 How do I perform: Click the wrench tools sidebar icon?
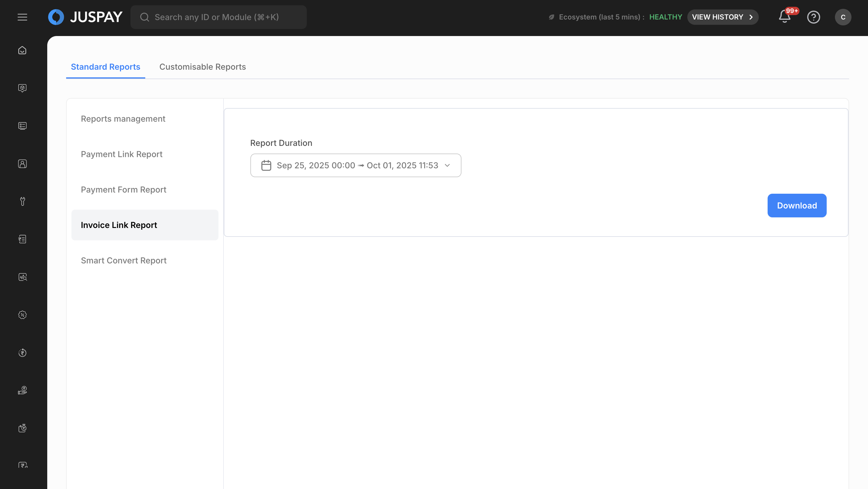point(22,201)
